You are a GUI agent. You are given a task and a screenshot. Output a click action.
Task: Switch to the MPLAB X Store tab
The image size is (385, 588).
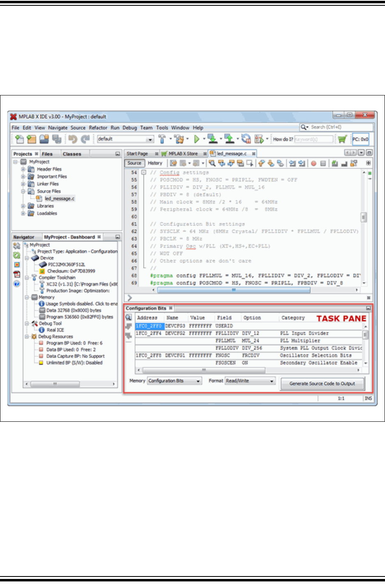183,153
